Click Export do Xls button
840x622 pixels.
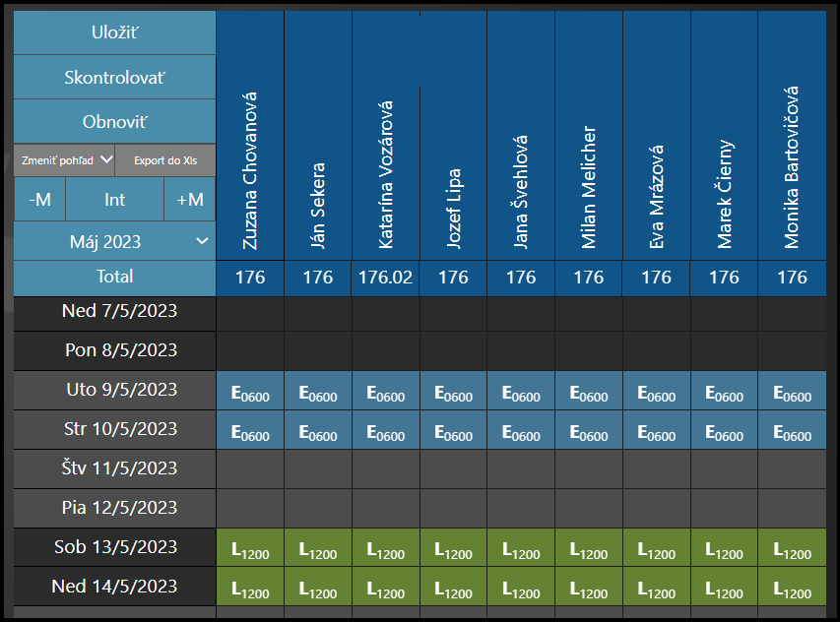(164, 159)
